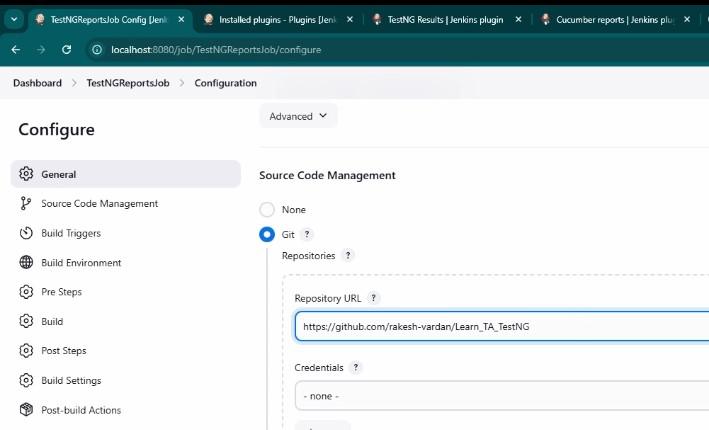
Task: Click the Build Settings gear icon
Action: 26,380
